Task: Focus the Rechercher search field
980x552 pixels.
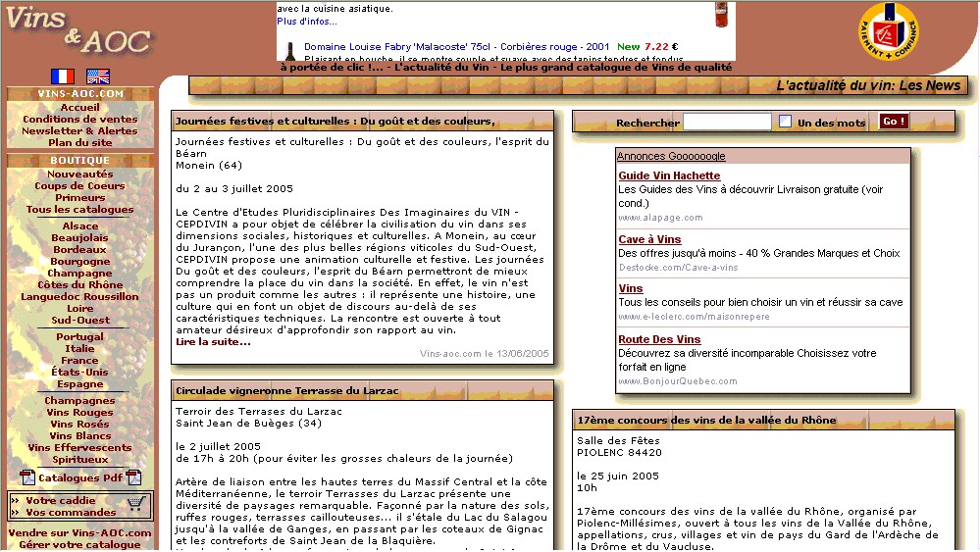Action: (727, 122)
